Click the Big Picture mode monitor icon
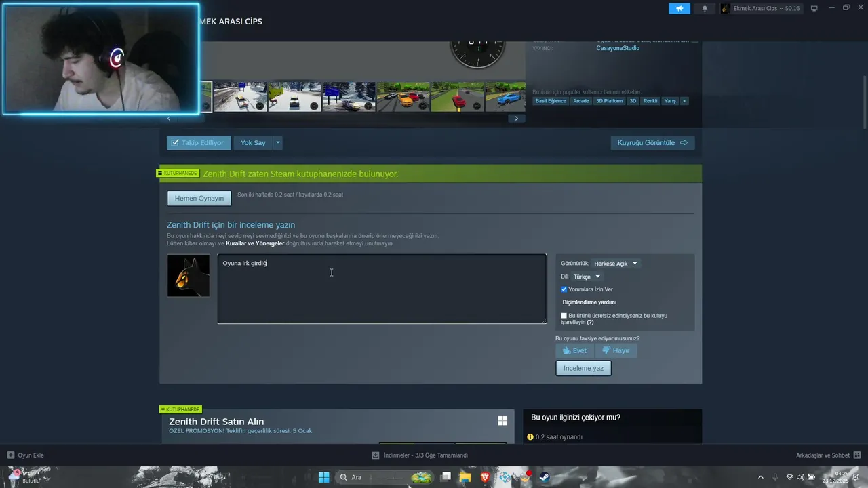868x488 pixels. 814,8
